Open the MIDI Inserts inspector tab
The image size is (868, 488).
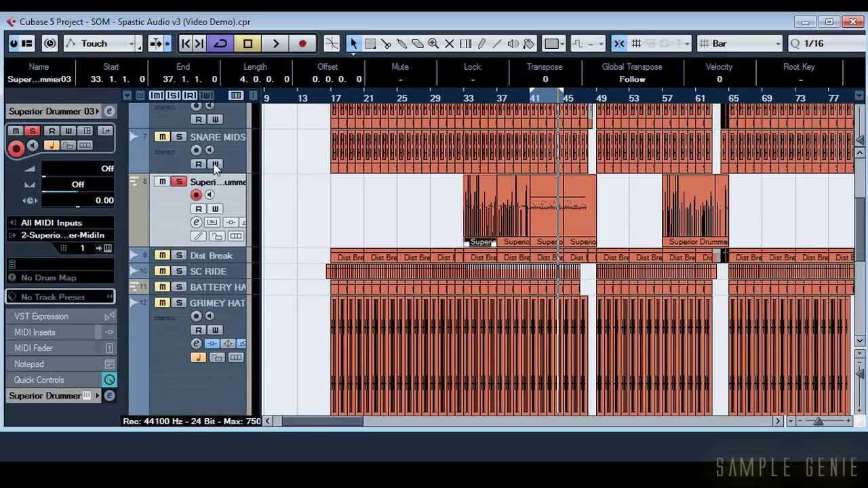[61, 332]
